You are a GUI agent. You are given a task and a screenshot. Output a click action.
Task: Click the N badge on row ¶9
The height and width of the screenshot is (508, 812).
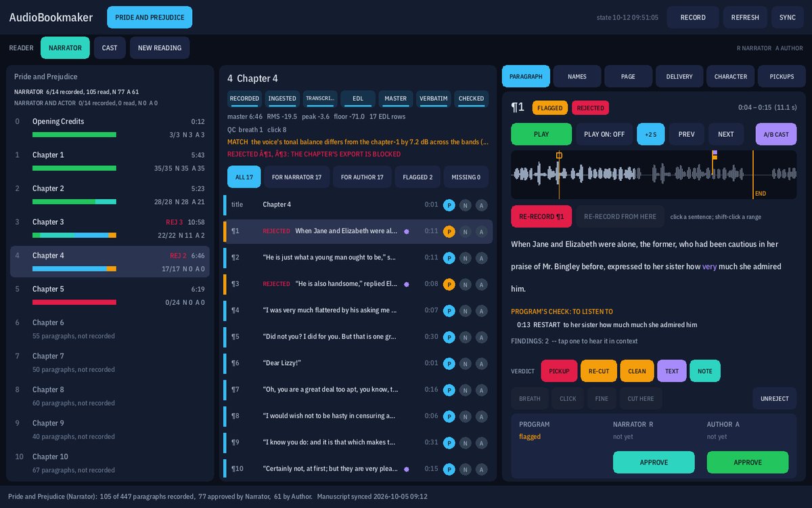point(466,444)
